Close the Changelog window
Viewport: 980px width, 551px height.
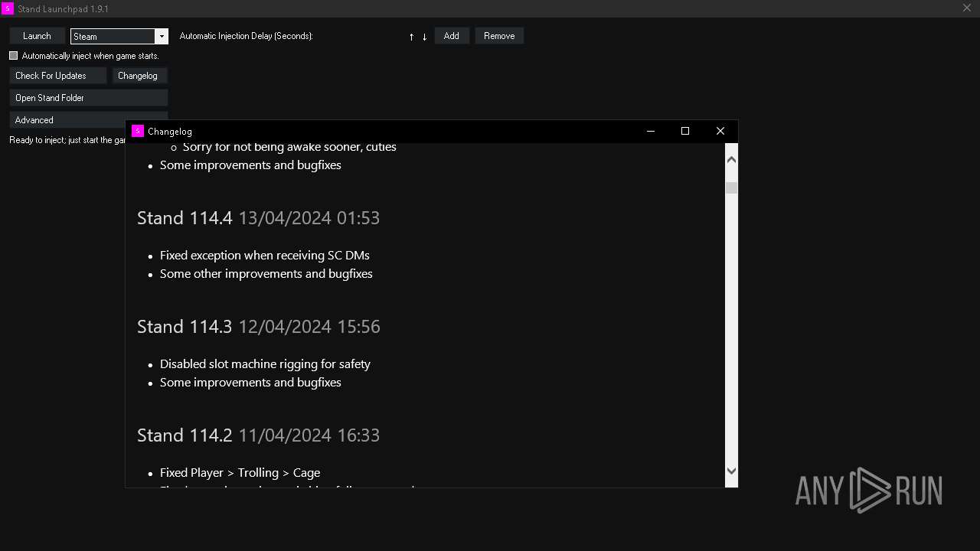pyautogui.click(x=720, y=131)
